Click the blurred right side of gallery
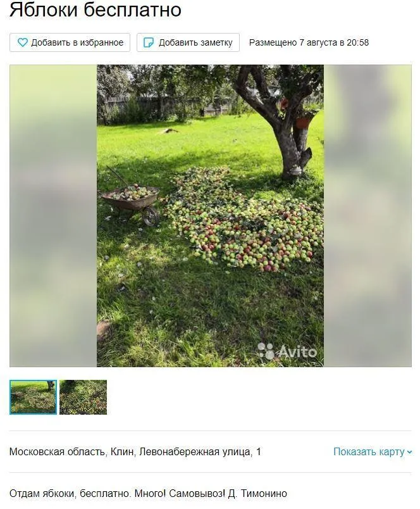 [x=367, y=215]
